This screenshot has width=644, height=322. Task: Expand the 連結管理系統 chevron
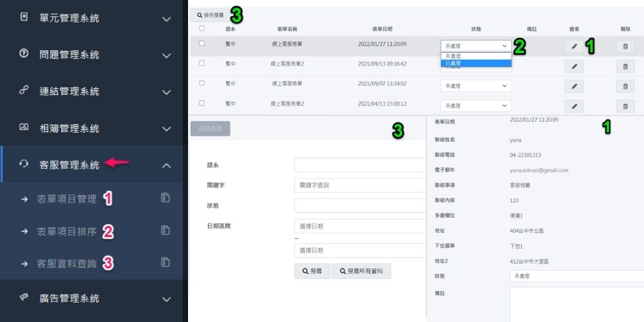click(166, 92)
